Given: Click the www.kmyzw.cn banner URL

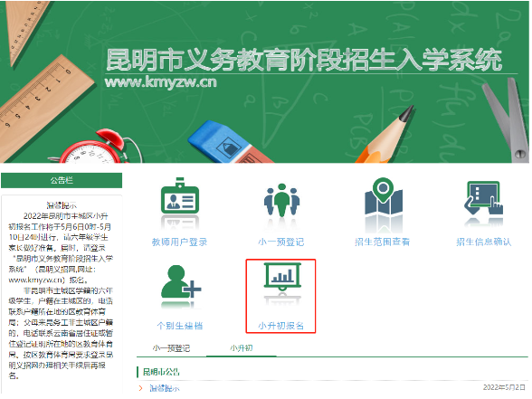Looking at the screenshot, I should click(x=160, y=82).
